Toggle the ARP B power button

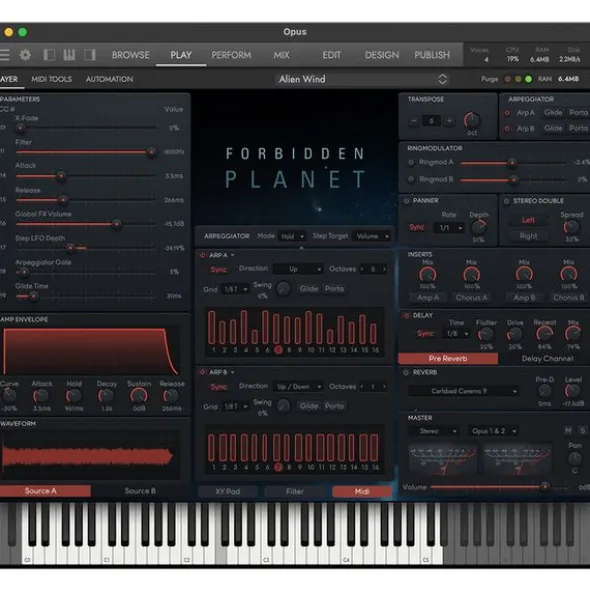point(203,372)
